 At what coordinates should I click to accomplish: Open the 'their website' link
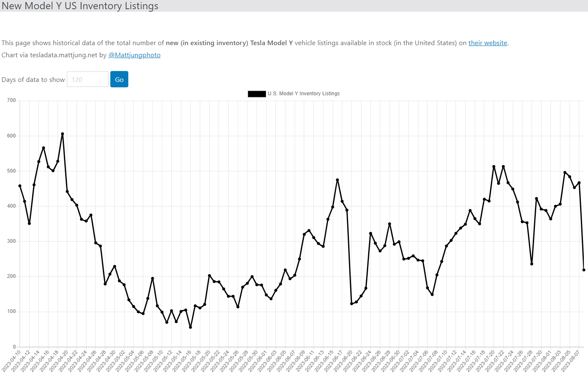tap(488, 43)
